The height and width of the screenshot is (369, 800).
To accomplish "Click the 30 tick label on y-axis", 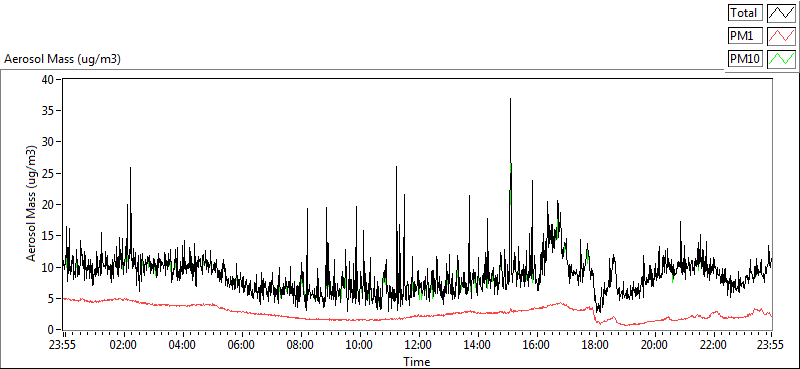I will [48, 142].
